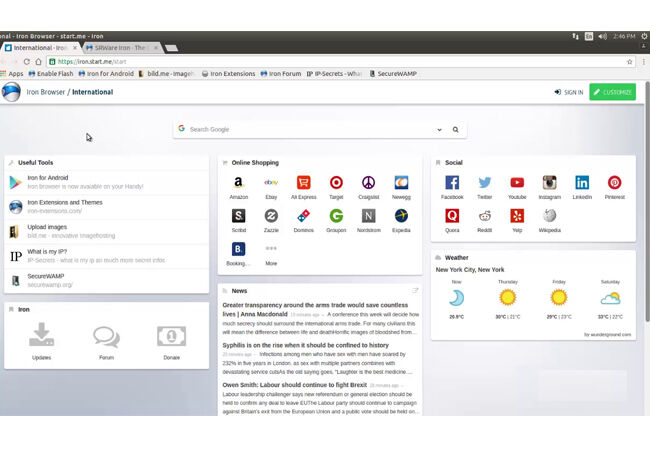Viewport: 650px width, 450px height.
Task: Switch to the International browser tab
Action: pos(41,48)
